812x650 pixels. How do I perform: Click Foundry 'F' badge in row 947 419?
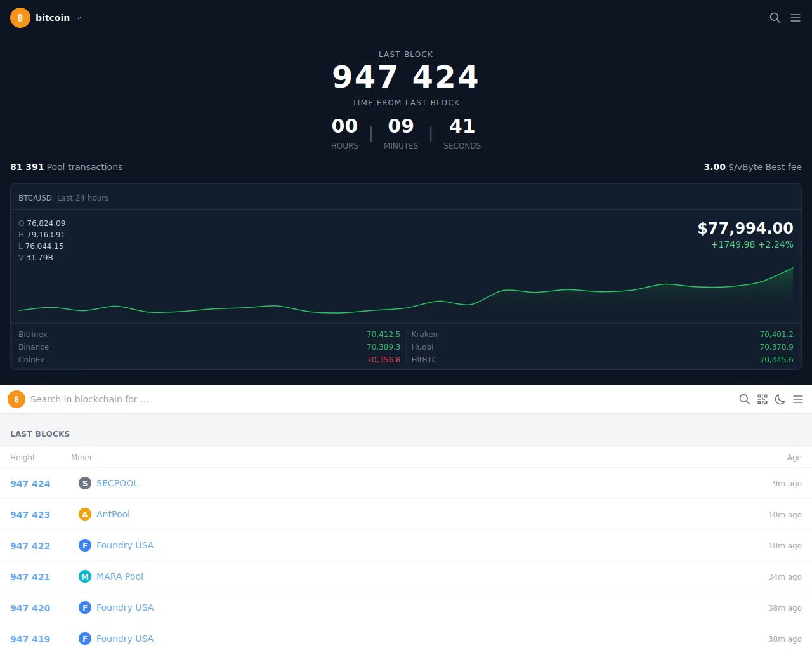[x=85, y=639]
